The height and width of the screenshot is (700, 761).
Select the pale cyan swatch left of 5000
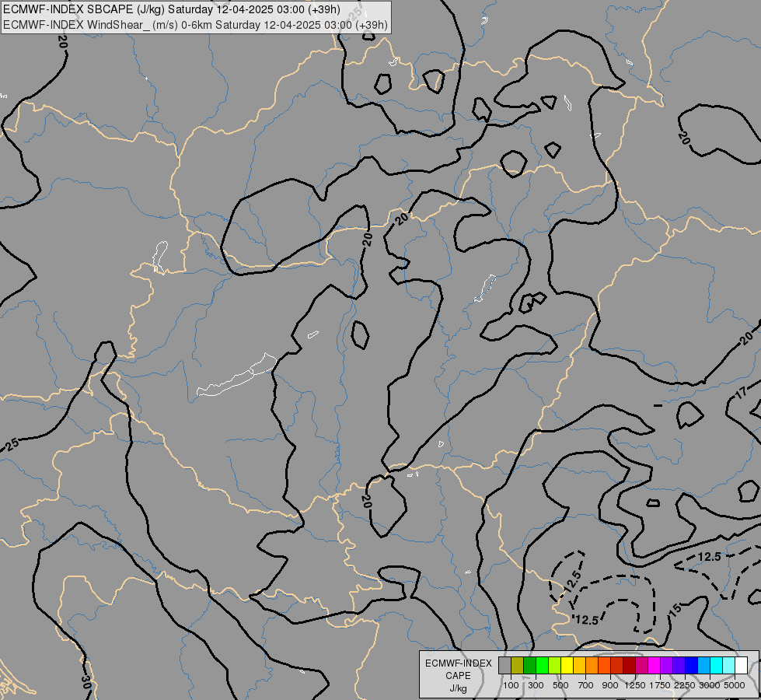coord(728,665)
